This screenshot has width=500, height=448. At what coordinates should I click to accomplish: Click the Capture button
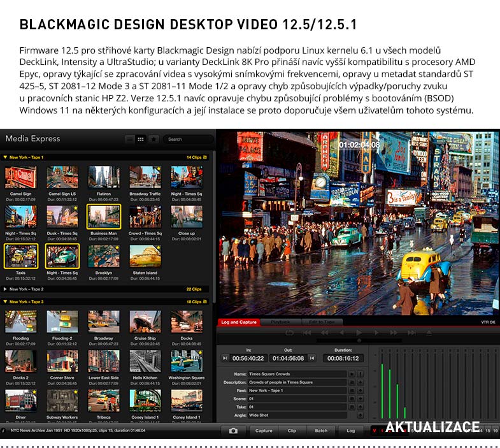point(264,431)
